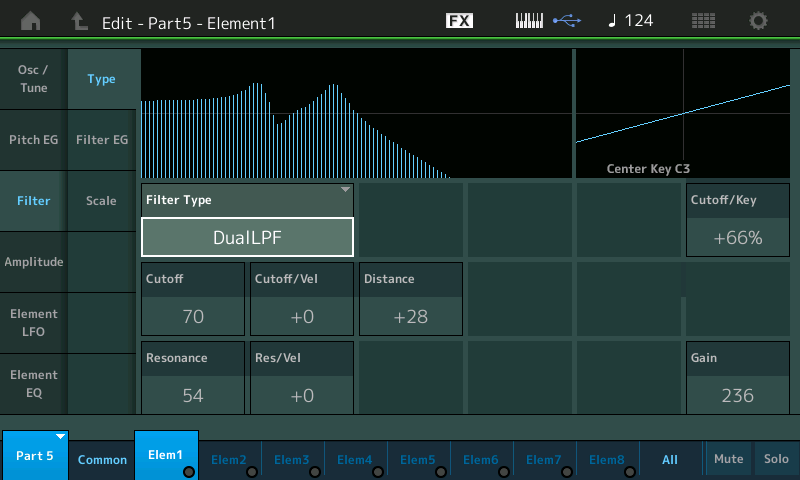Go to the Home screen icon

pyautogui.click(x=31, y=21)
